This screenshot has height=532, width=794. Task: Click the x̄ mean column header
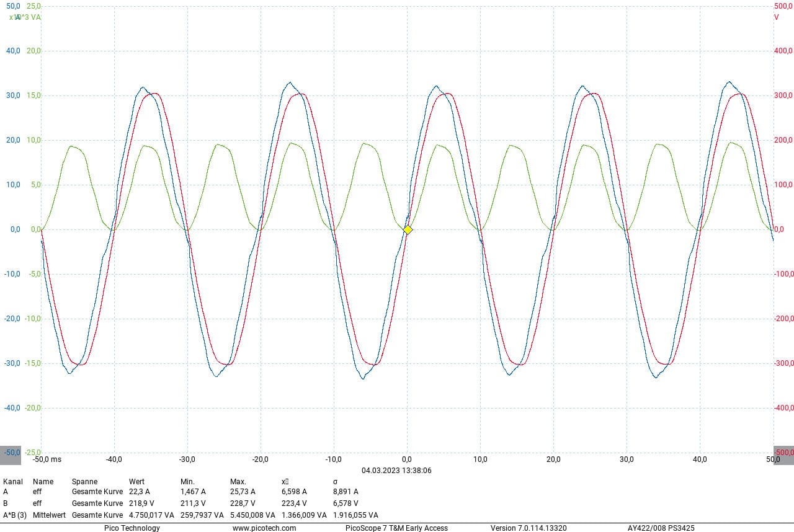285,482
